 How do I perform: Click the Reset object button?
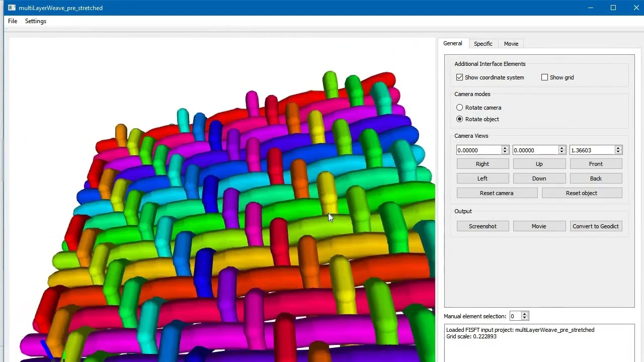point(582,193)
